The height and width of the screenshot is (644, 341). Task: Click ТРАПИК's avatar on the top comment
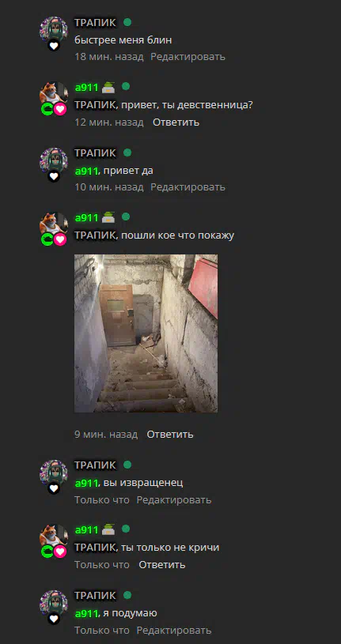[53, 29]
